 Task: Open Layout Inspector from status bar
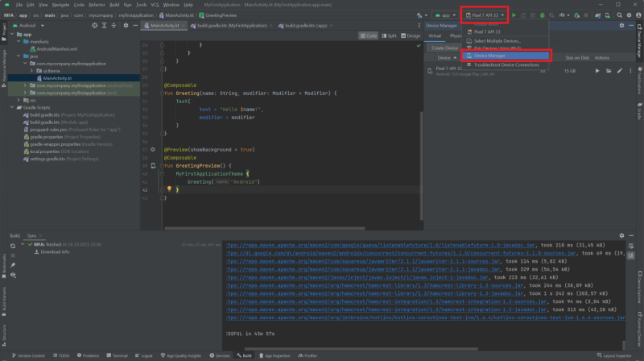(614, 355)
